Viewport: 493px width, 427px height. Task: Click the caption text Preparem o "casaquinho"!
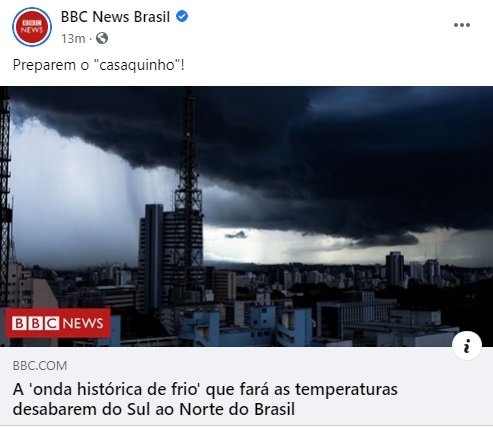tap(98, 65)
